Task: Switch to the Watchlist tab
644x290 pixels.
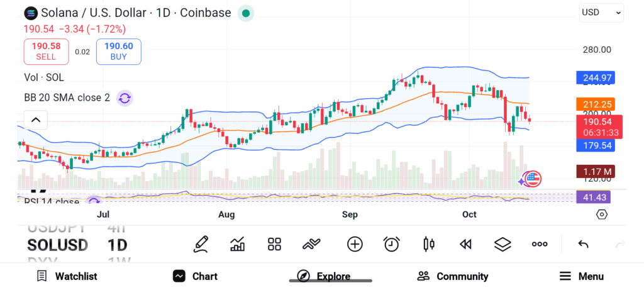Action: [67, 276]
